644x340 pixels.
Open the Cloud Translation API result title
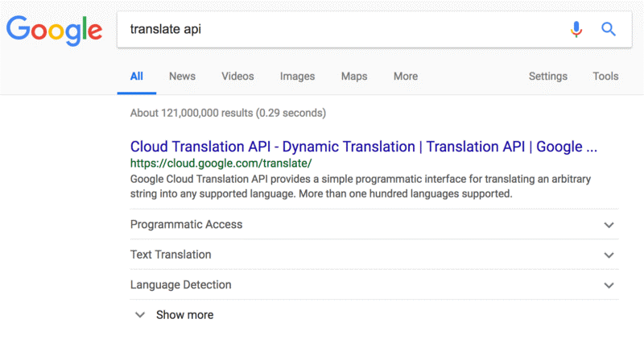[x=364, y=147]
